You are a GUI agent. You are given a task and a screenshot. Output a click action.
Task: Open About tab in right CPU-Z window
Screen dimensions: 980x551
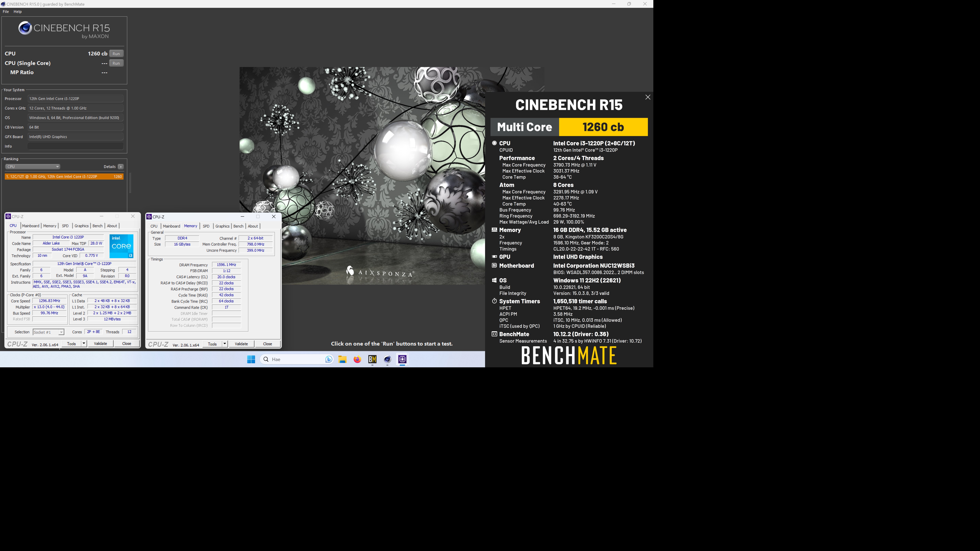pyautogui.click(x=253, y=226)
